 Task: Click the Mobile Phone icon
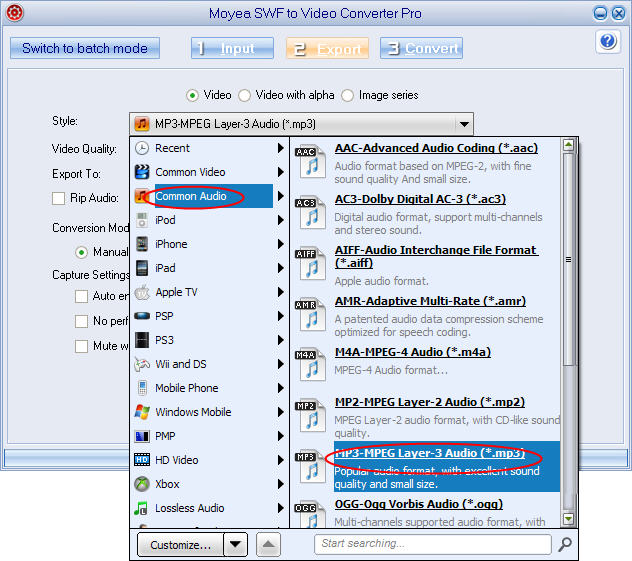(x=142, y=388)
